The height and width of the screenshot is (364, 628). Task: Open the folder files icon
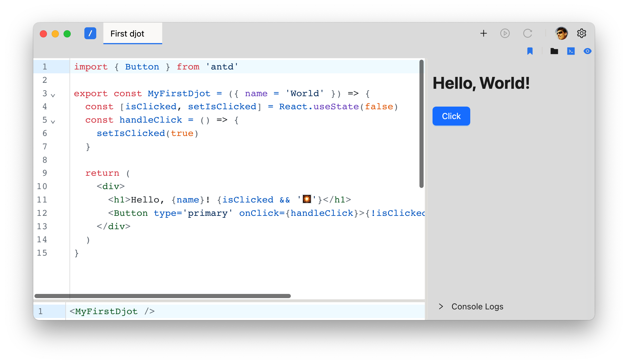tap(554, 51)
